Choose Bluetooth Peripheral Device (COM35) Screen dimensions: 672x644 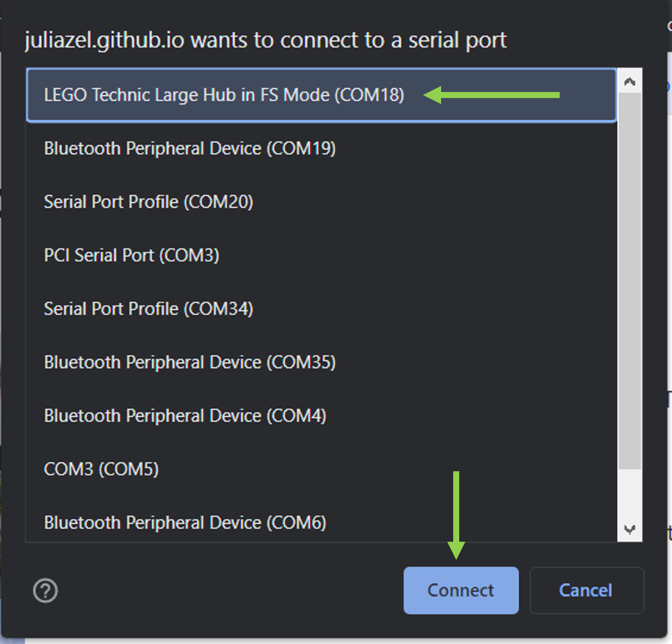190,362
